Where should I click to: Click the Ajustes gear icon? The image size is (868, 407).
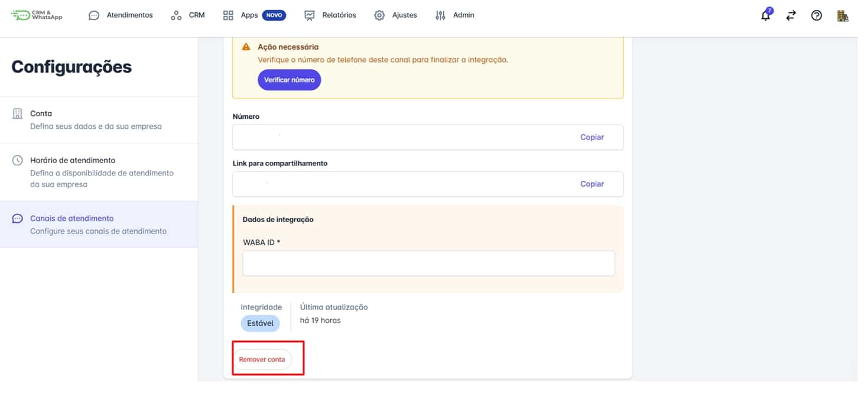click(379, 15)
